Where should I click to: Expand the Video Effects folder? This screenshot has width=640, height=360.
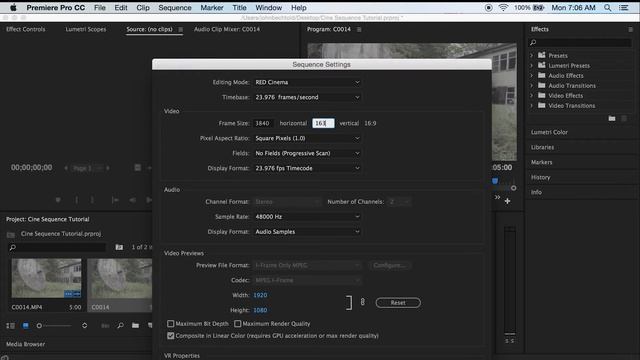click(531, 96)
